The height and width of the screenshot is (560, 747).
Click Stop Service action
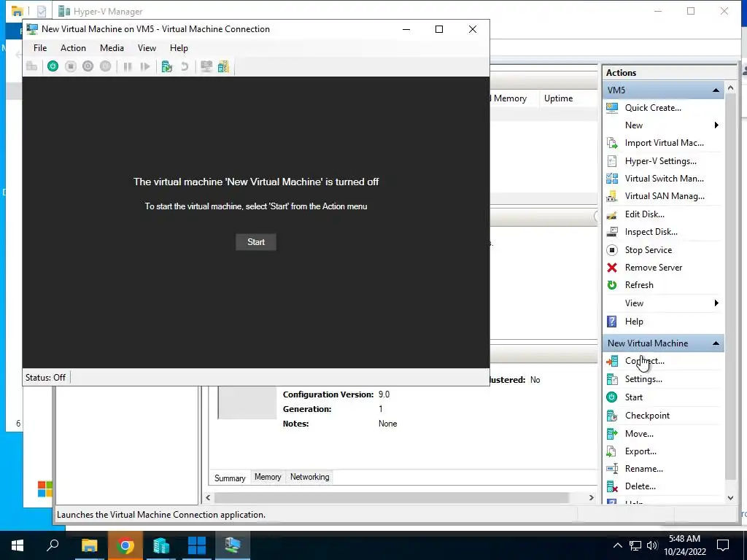tap(649, 250)
